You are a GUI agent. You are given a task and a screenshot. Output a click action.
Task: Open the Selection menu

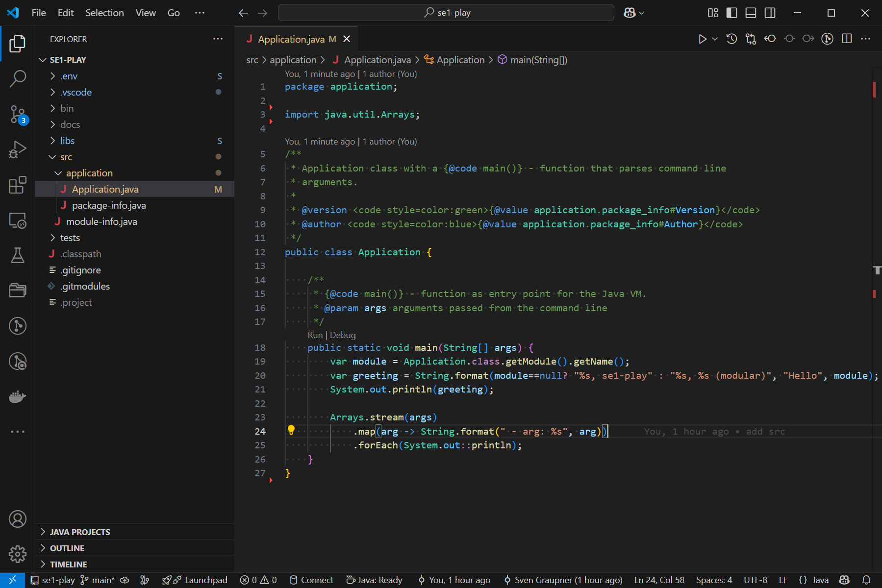click(x=104, y=13)
